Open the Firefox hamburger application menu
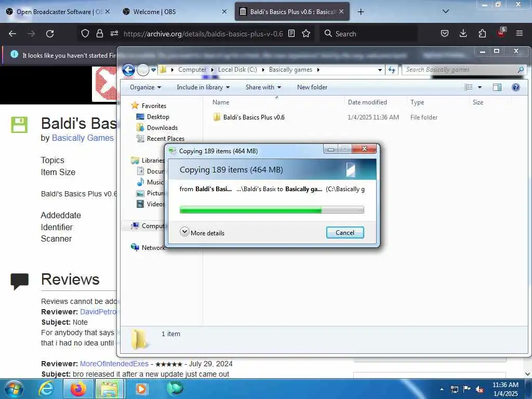Viewport: 532px width, 399px height. 520,34
